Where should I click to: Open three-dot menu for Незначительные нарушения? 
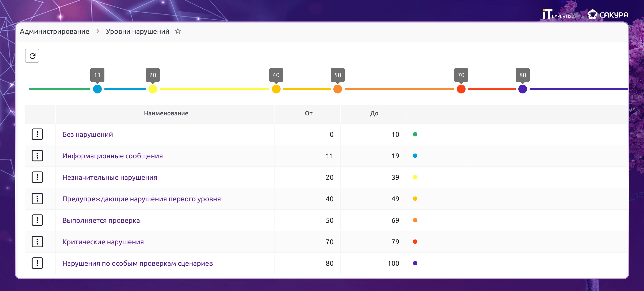click(x=37, y=177)
